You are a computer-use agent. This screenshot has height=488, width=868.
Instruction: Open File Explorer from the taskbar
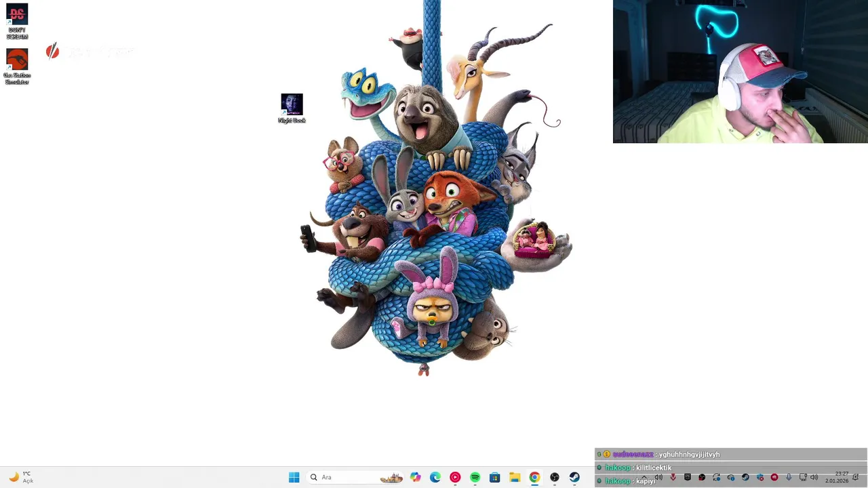pos(515,477)
